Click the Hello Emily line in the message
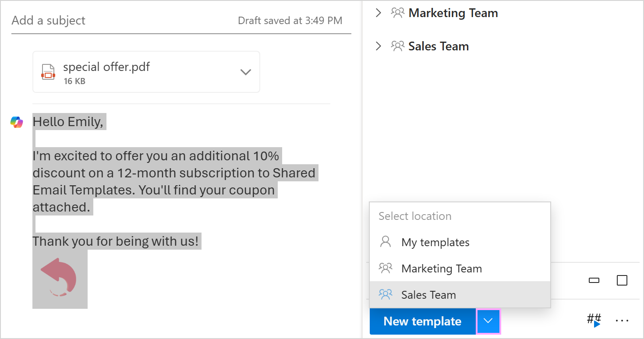Image resolution: width=644 pixels, height=339 pixels. point(68,122)
